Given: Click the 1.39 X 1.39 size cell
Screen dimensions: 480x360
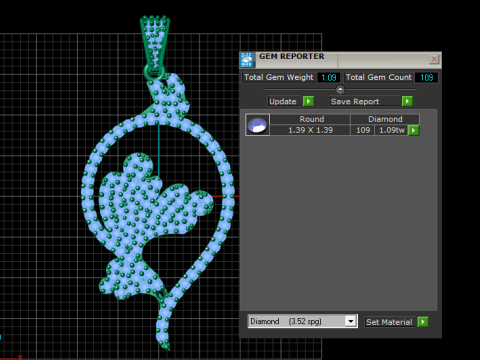Looking at the screenshot, I should 310,130.
